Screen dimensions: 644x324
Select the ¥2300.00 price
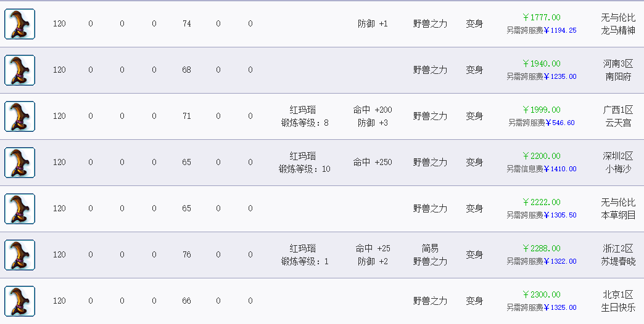(541, 294)
